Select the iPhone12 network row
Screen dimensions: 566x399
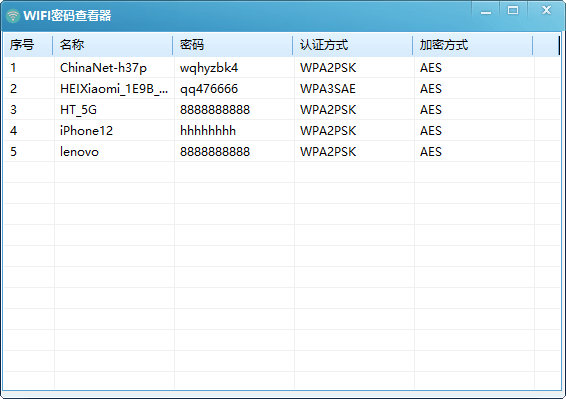(x=282, y=130)
